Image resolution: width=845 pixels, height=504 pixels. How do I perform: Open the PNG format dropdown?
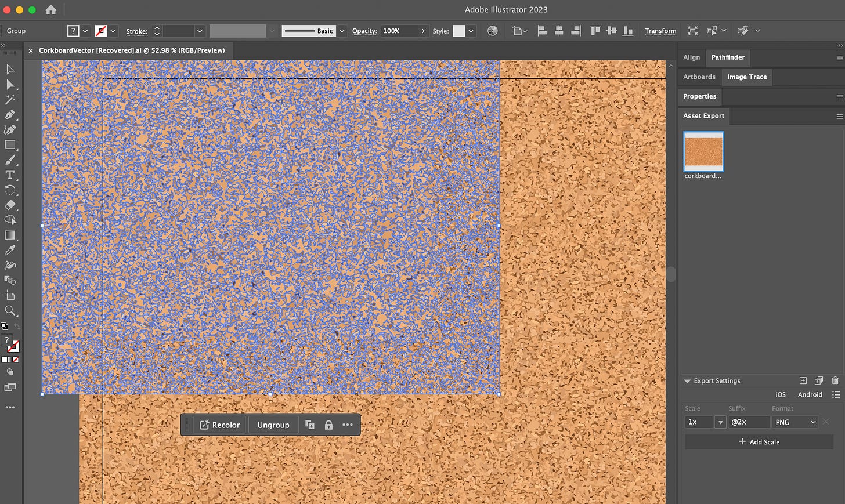click(795, 422)
